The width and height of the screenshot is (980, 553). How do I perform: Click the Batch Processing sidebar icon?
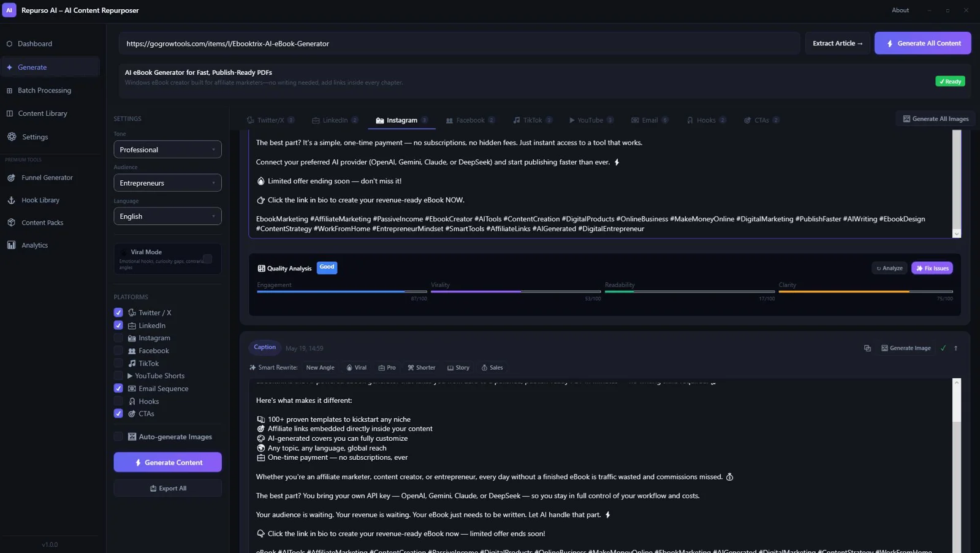click(9, 91)
